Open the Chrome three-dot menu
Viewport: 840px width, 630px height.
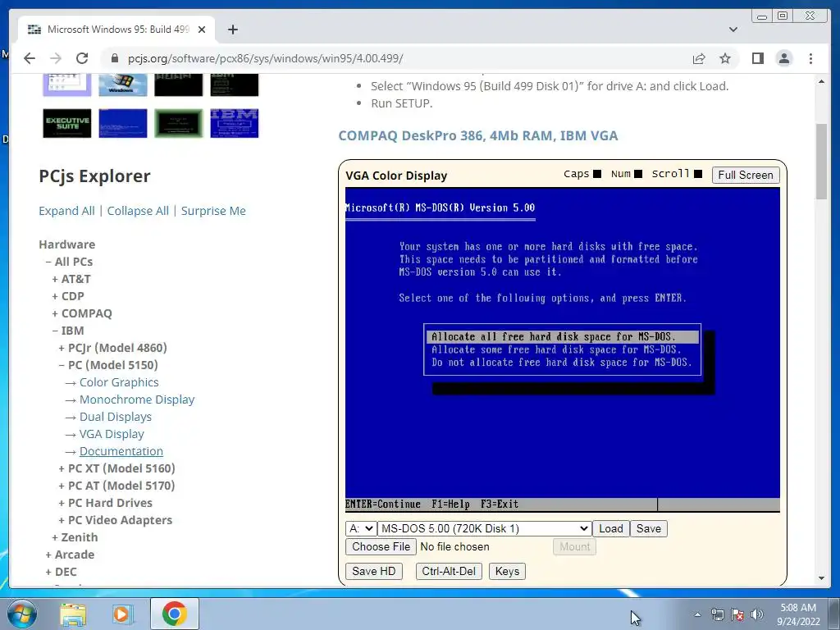(x=810, y=58)
